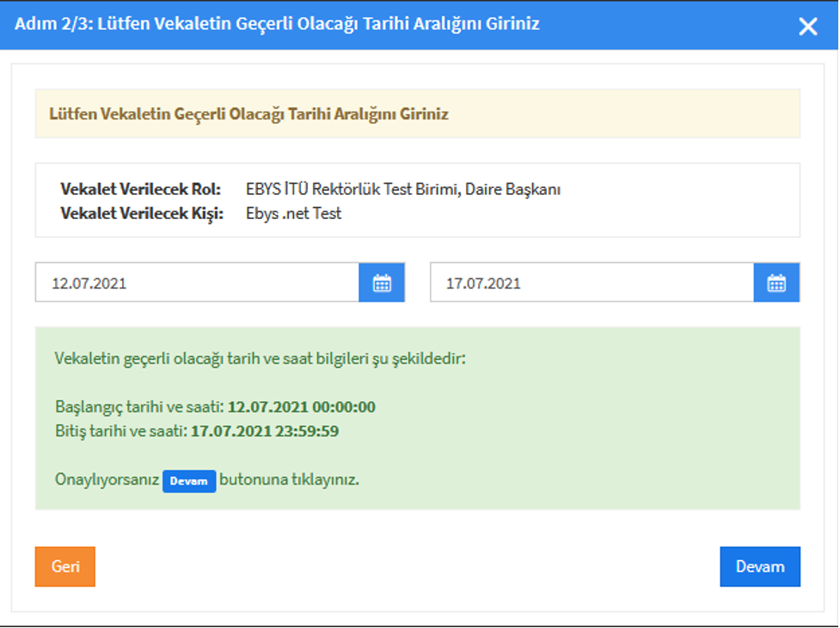Viewport: 840px width, 628px height.
Task: Click start timestamp '12.07.2021 00:00:00'
Action: 302,407
